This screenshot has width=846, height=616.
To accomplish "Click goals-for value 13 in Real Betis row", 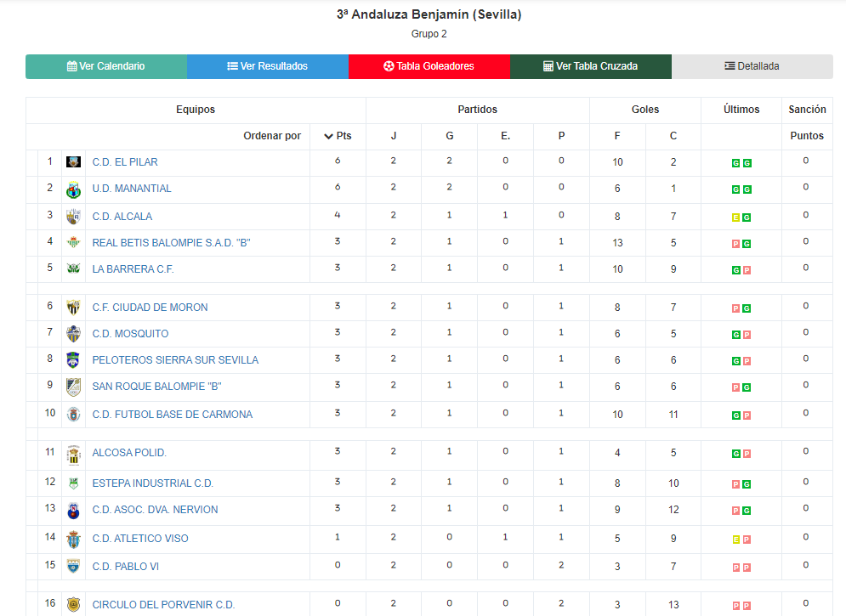I will pos(617,243).
